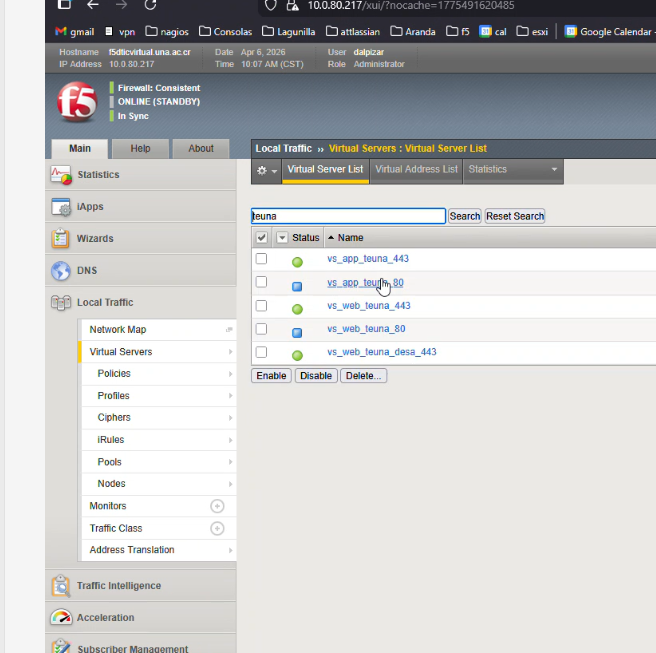
Task: Open the Wizards sidebar section
Action: (x=95, y=239)
